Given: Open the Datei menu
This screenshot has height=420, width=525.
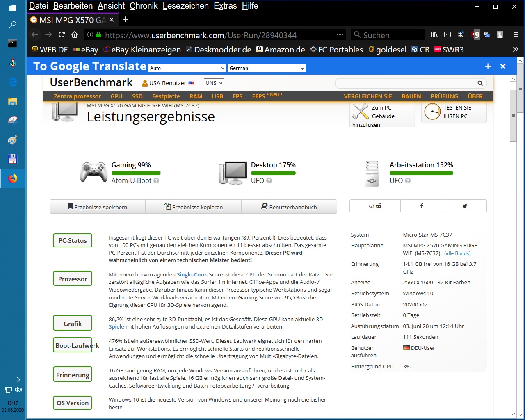Looking at the screenshot, I should 39,6.
